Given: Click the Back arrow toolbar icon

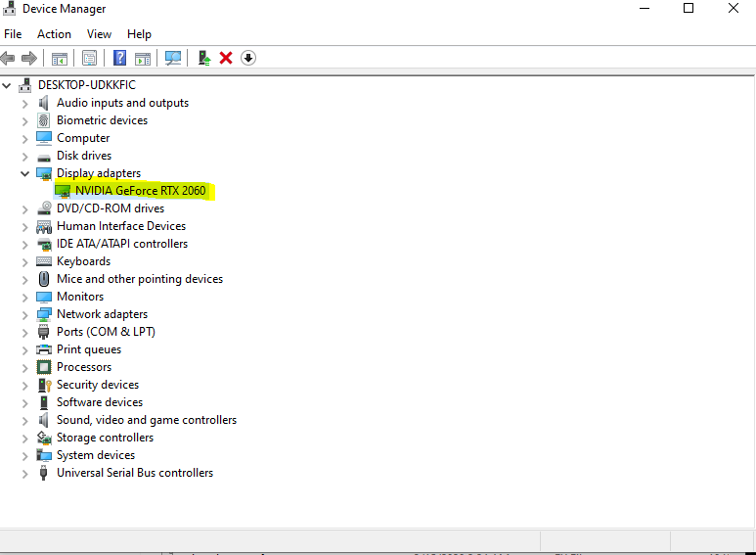Looking at the screenshot, I should [8, 59].
